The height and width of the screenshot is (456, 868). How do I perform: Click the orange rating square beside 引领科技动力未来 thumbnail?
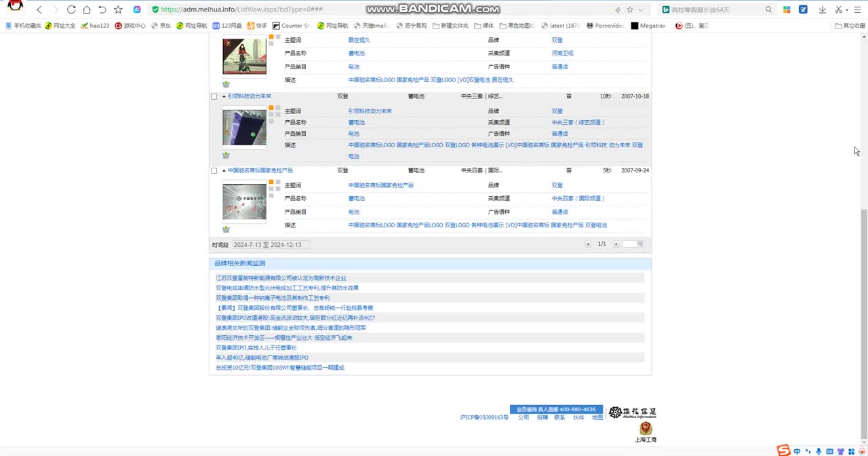point(271,108)
